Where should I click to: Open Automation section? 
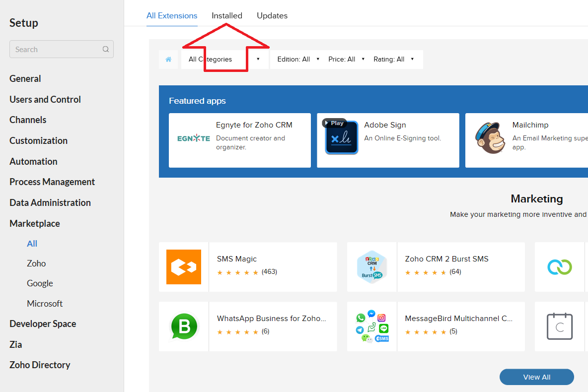click(33, 162)
